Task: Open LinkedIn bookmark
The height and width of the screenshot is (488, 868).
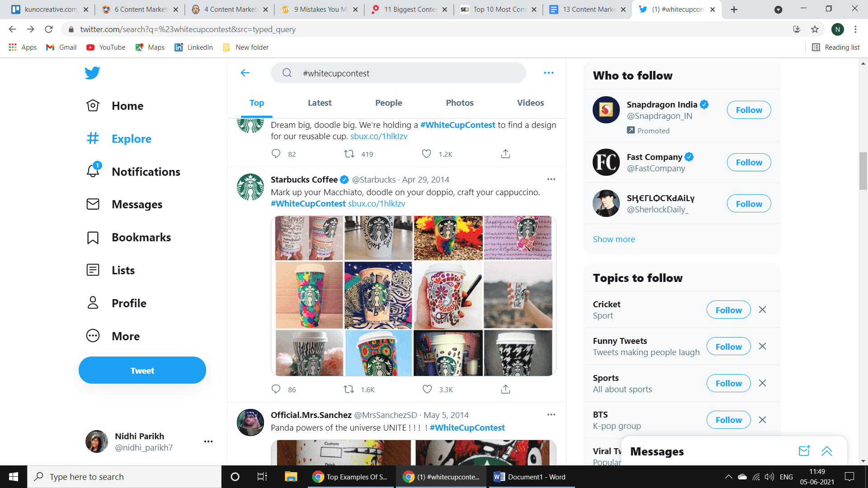Action: (194, 47)
